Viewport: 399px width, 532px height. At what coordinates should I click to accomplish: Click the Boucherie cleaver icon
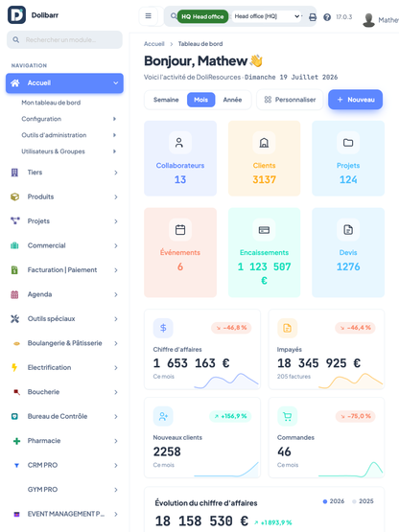click(x=16, y=392)
